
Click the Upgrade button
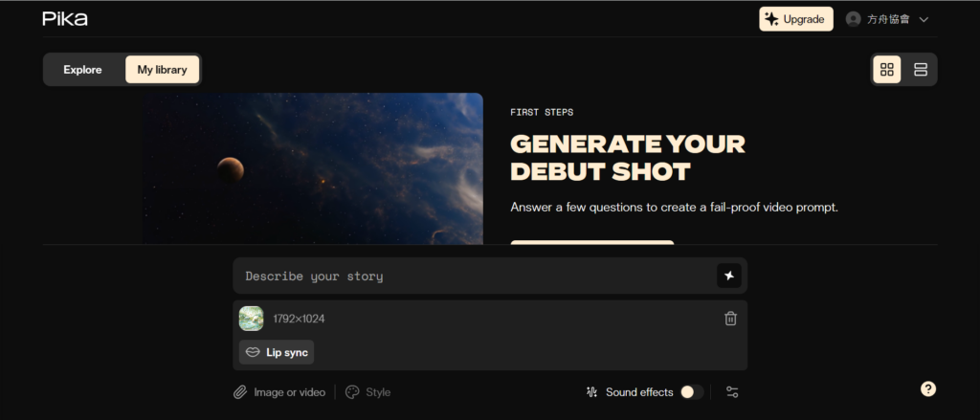[x=796, y=19]
